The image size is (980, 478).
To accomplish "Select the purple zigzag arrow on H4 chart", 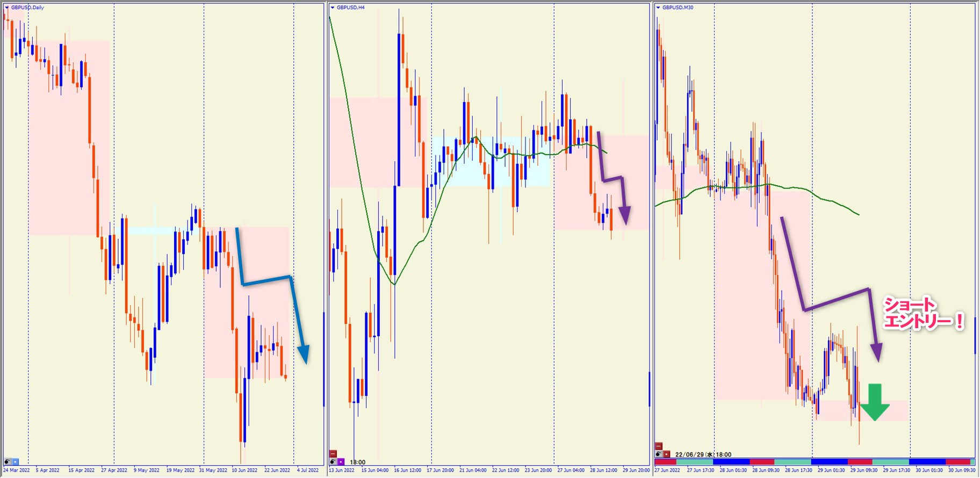I will tap(612, 178).
